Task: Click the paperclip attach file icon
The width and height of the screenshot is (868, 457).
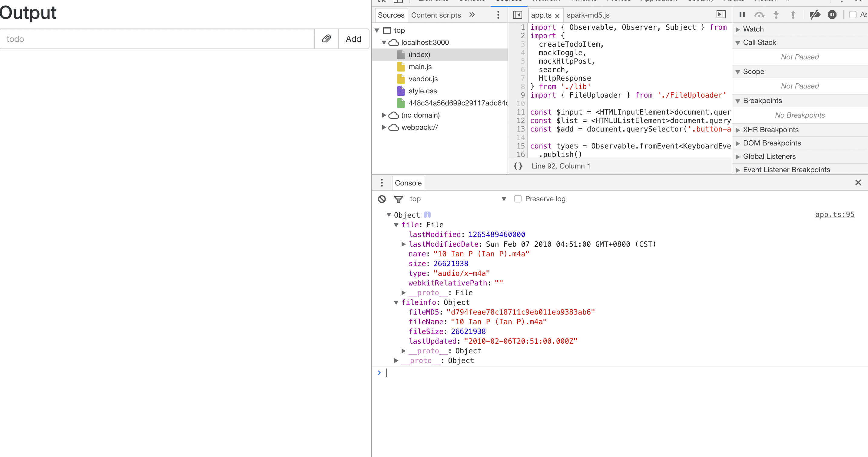Action: click(x=326, y=39)
